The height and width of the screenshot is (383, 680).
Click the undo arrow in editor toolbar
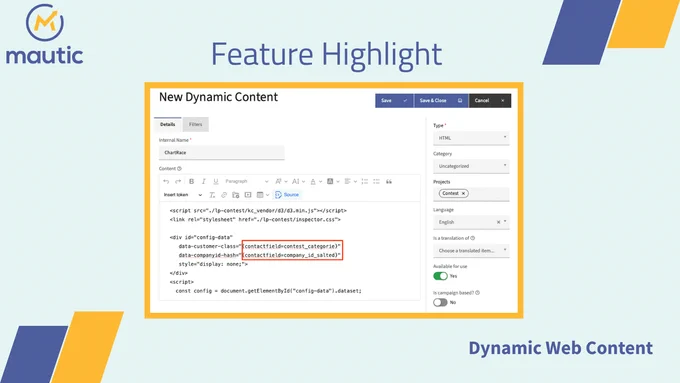point(166,181)
